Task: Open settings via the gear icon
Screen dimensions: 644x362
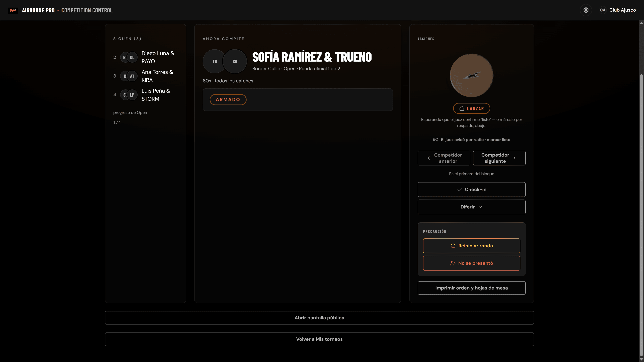Action: [586, 10]
